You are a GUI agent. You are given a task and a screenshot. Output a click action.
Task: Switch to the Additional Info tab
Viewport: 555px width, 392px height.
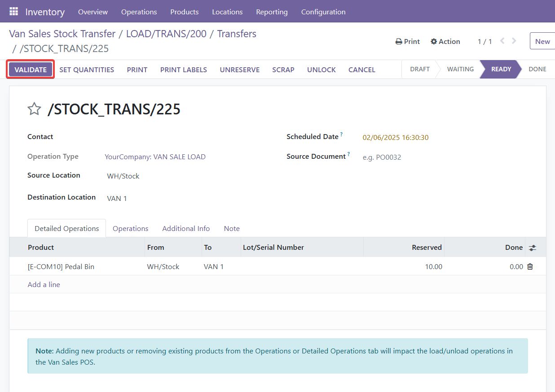[186, 228]
